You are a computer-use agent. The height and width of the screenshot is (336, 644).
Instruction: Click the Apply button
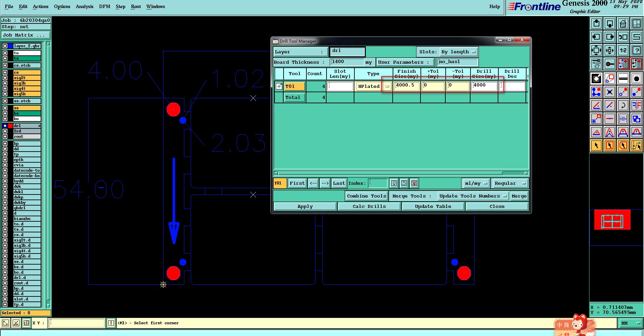[305, 206]
